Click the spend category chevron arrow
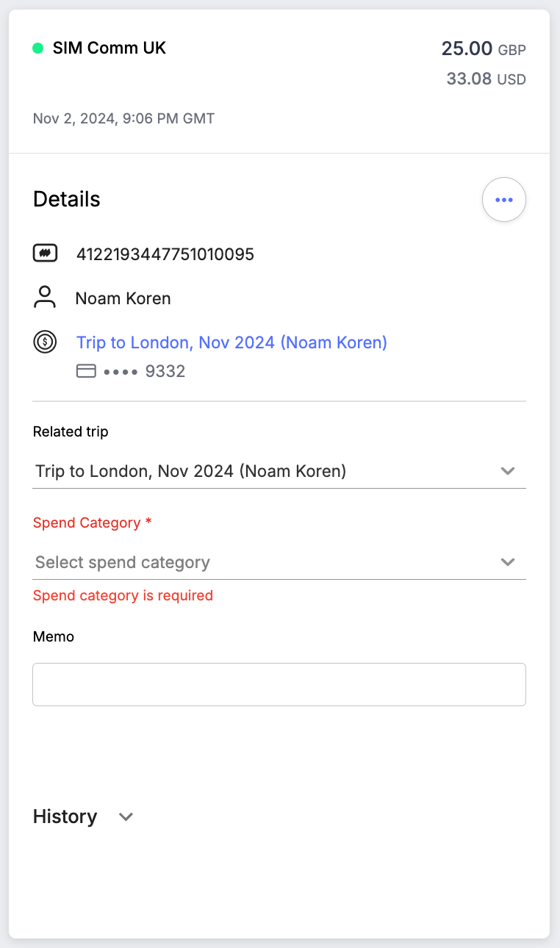 coord(507,562)
